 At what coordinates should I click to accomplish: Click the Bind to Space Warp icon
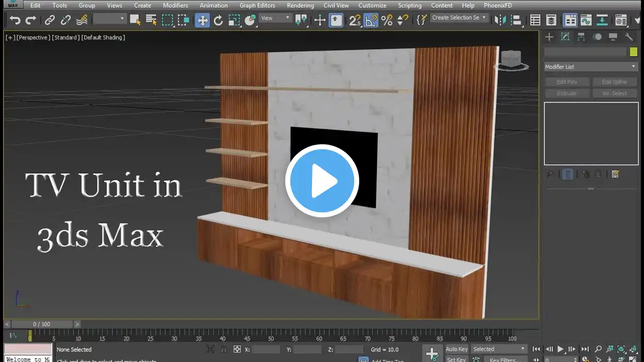(82, 20)
